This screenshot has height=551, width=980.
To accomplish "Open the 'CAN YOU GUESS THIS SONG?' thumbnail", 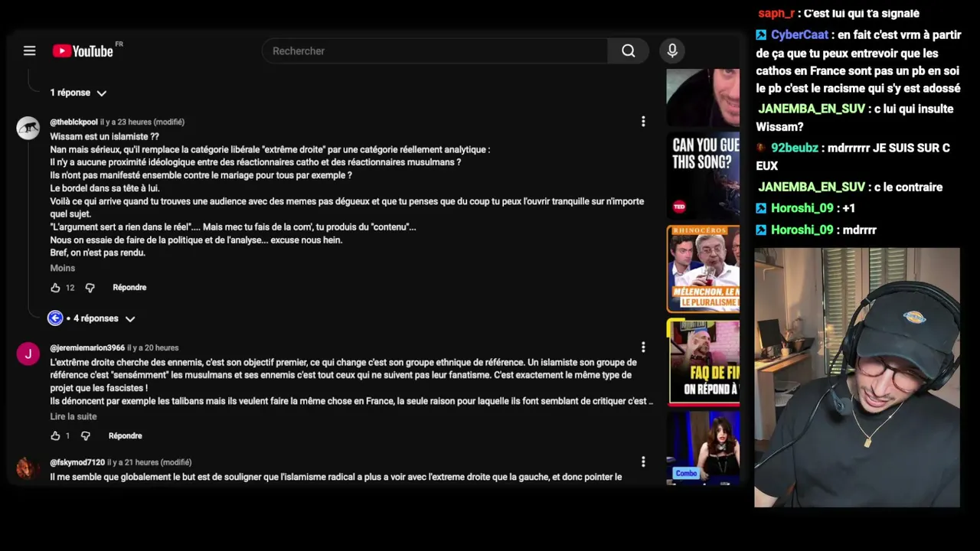I will click(x=703, y=174).
